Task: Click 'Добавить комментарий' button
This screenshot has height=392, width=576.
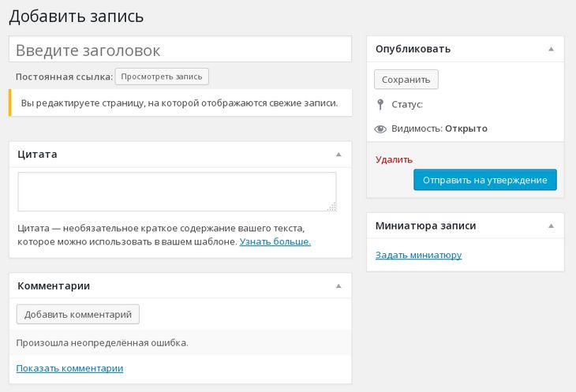Action: click(78, 314)
